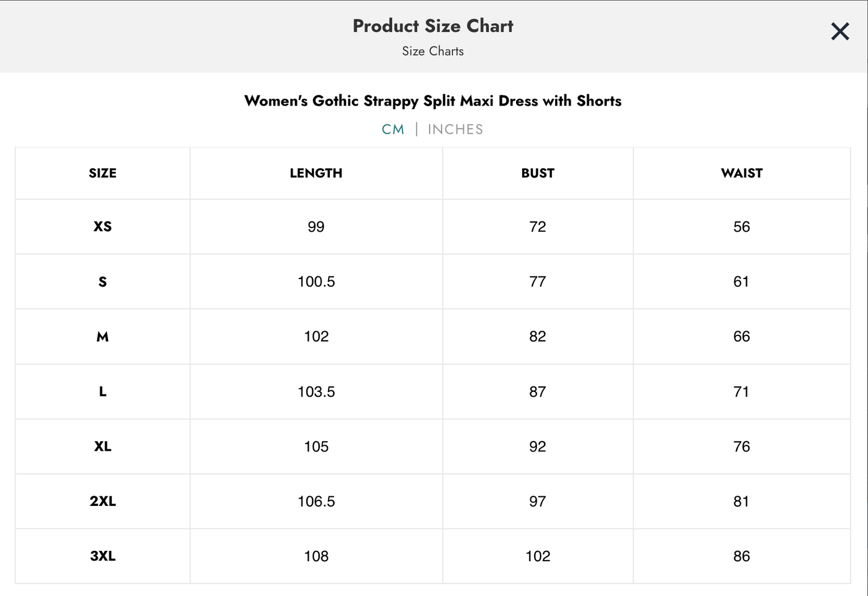
Task: Select the L size row
Action: 102,391
